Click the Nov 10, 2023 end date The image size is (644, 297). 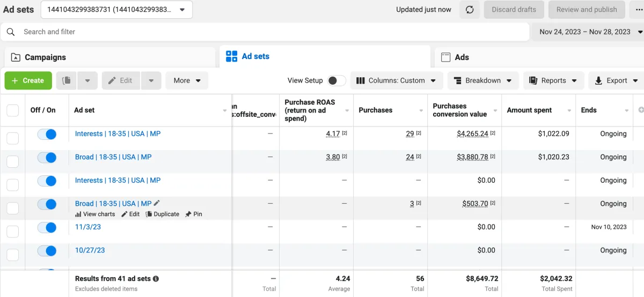click(x=609, y=227)
